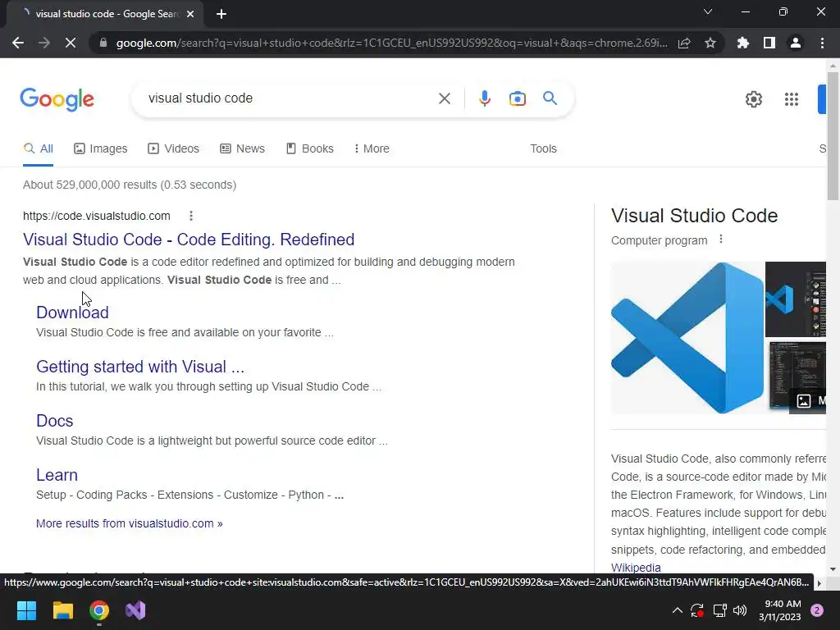Open Visual Studio from the taskbar
The width and height of the screenshot is (840, 630).
135,610
